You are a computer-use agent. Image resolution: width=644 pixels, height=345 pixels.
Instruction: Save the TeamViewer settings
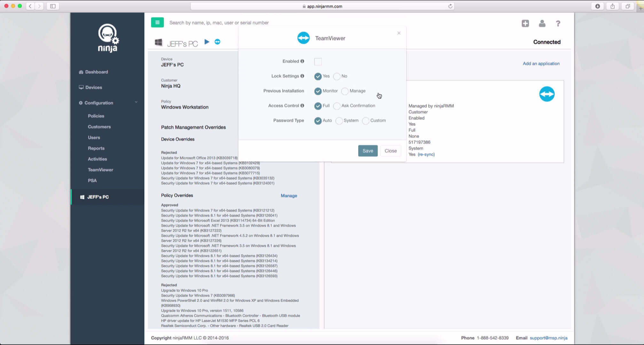pos(368,151)
